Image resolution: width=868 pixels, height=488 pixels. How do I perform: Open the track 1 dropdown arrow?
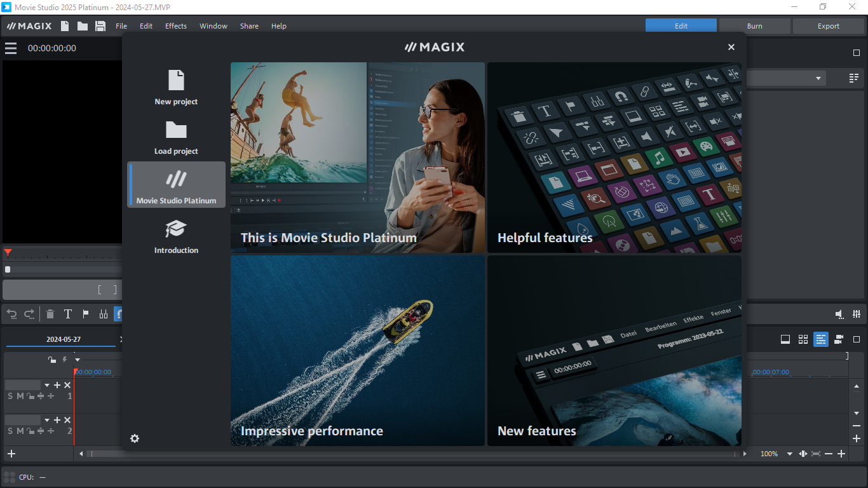tap(46, 385)
